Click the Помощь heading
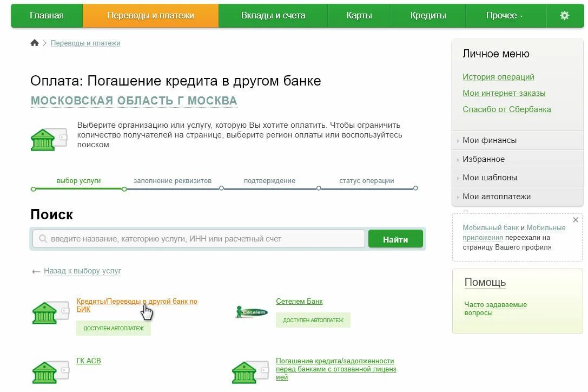The width and height of the screenshot is (588, 392). (485, 282)
